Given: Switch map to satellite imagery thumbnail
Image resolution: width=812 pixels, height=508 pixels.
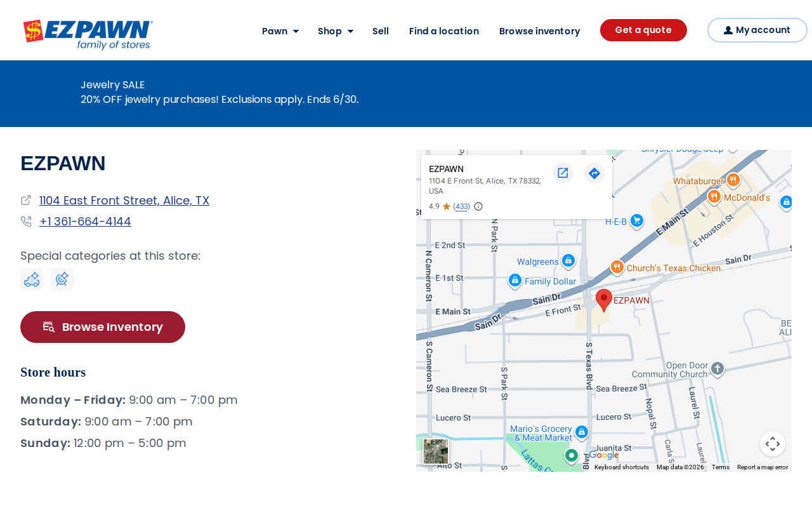Looking at the screenshot, I should click(436, 451).
